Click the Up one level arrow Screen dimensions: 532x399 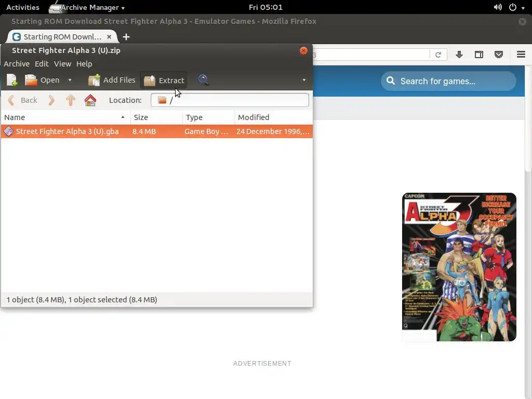(71, 100)
